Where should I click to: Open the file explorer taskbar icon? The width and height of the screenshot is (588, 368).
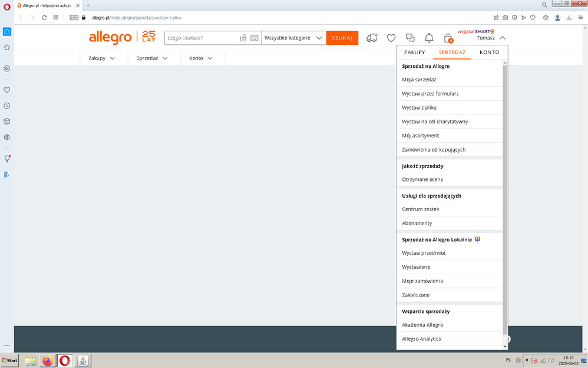[31, 361]
